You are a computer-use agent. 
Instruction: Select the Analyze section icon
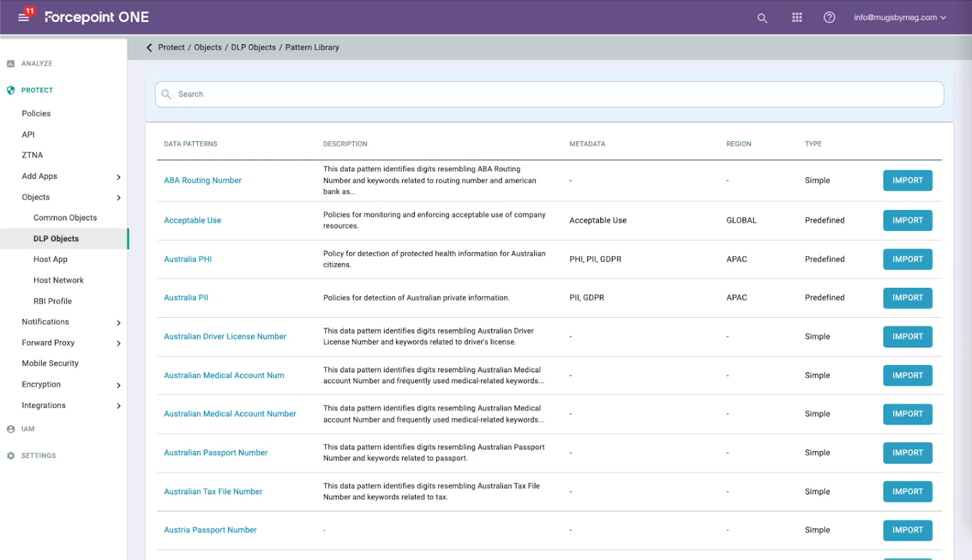coord(10,63)
